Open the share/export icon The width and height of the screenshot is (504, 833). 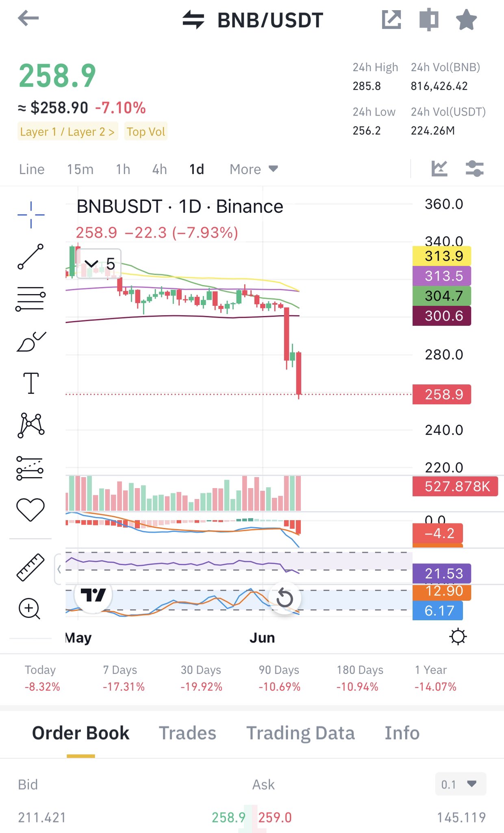coord(391,20)
